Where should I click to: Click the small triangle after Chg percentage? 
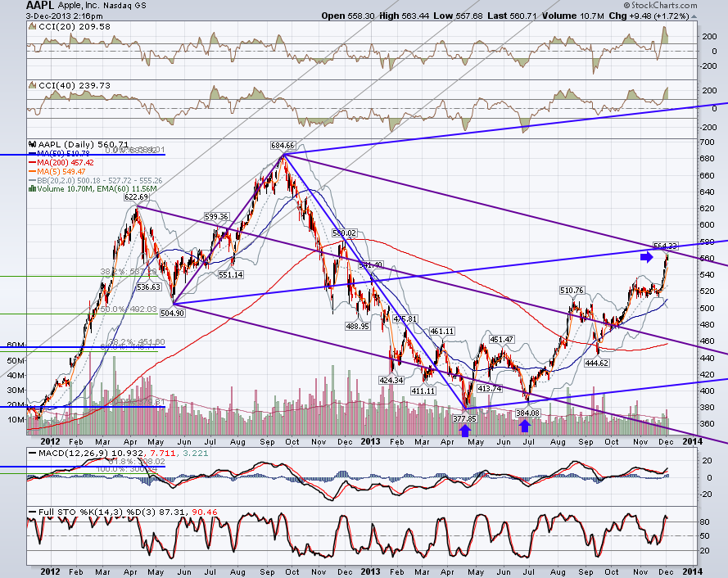(694, 16)
